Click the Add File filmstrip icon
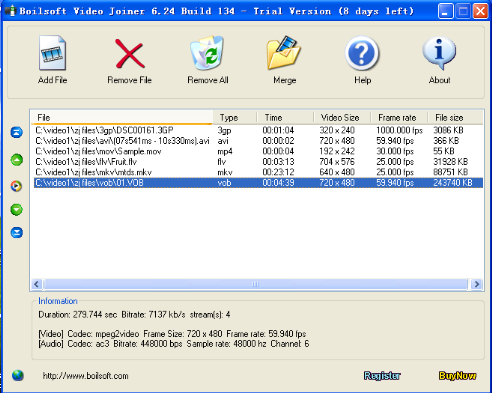 pos(52,53)
